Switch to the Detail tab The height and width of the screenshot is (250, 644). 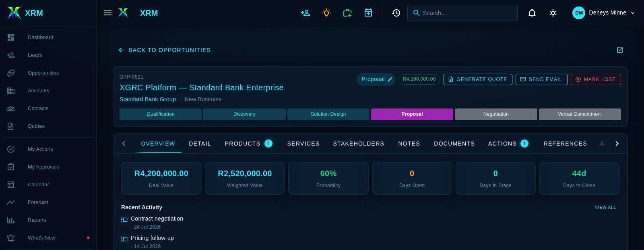coord(200,144)
